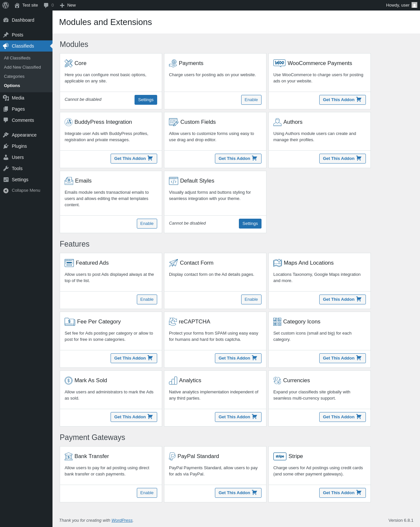Image resolution: width=420 pixels, height=527 pixels.
Task: Open Core module Settings button
Action: coord(146,100)
